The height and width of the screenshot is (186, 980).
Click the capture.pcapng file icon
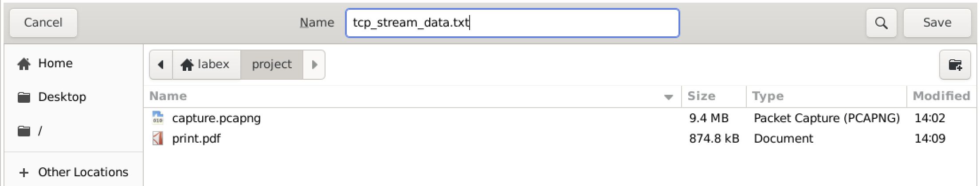[157, 118]
